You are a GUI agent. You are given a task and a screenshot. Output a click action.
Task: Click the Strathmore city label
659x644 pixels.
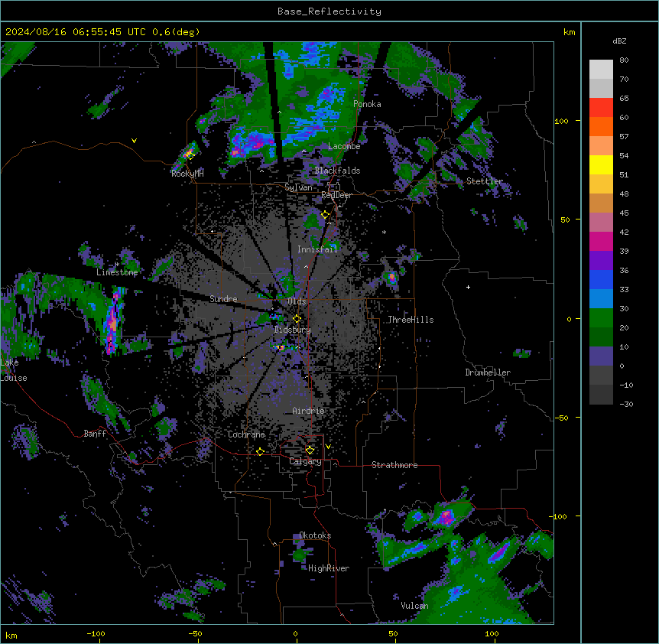click(x=394, y=465)
